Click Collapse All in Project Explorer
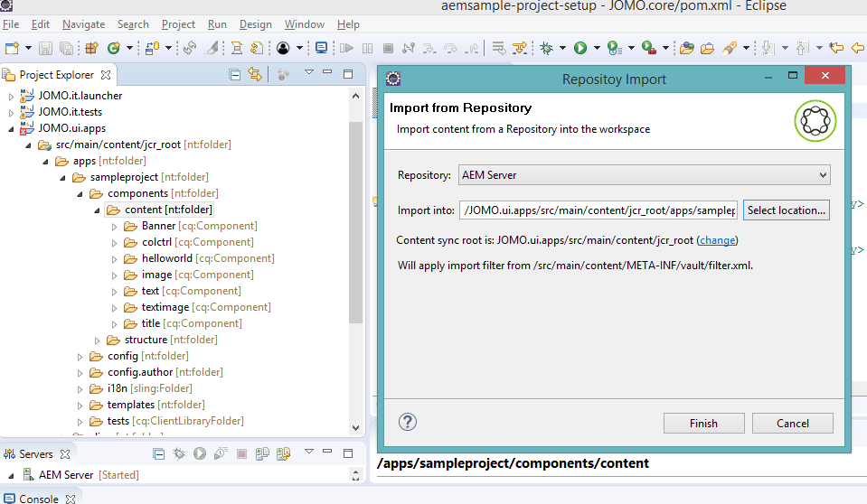Image resolution: width=867 pixels, height=504 pixels. [x=235, y=75]
